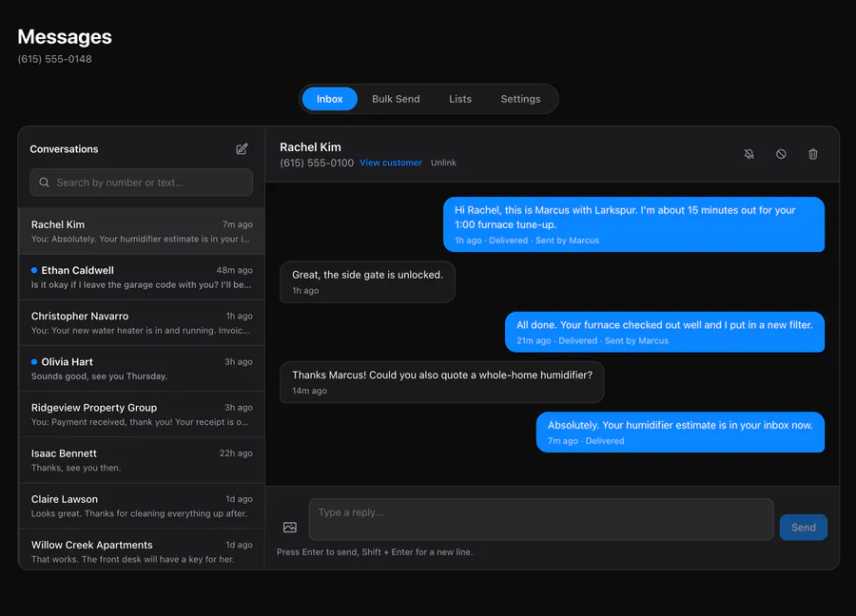
Task: Start a new conversation with compose icon
Action: pos(242,149)
